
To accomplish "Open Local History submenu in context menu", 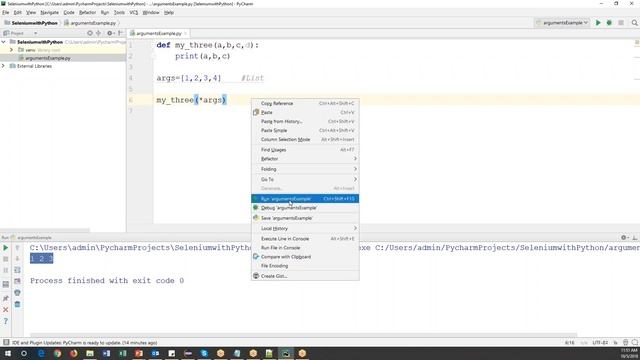I will coord(305,229).
